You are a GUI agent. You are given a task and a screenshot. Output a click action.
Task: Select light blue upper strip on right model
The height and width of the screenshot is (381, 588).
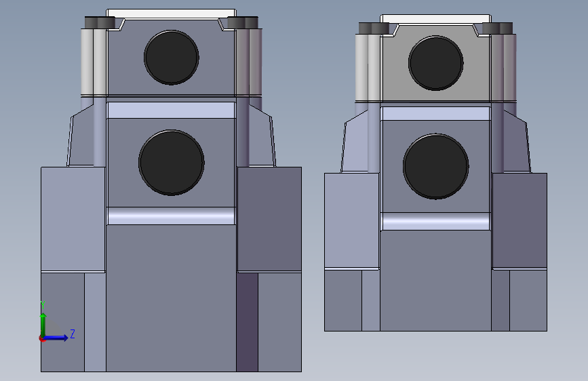point(436,114)
